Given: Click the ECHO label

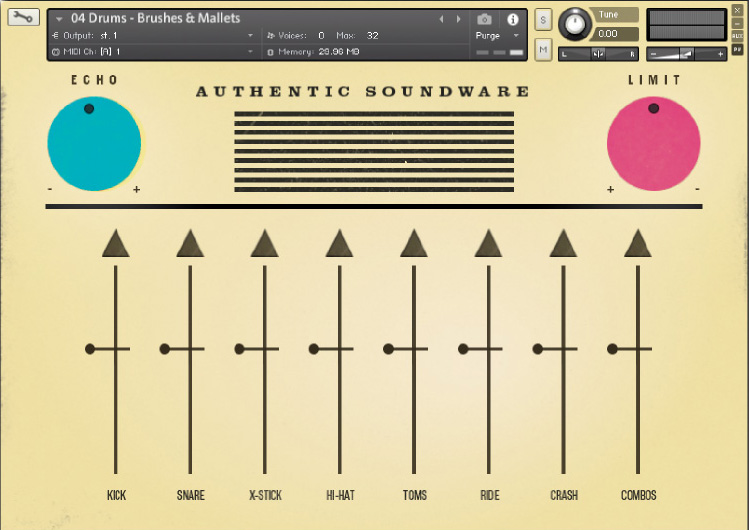Looking at the screenshot, I should point(95,80).
